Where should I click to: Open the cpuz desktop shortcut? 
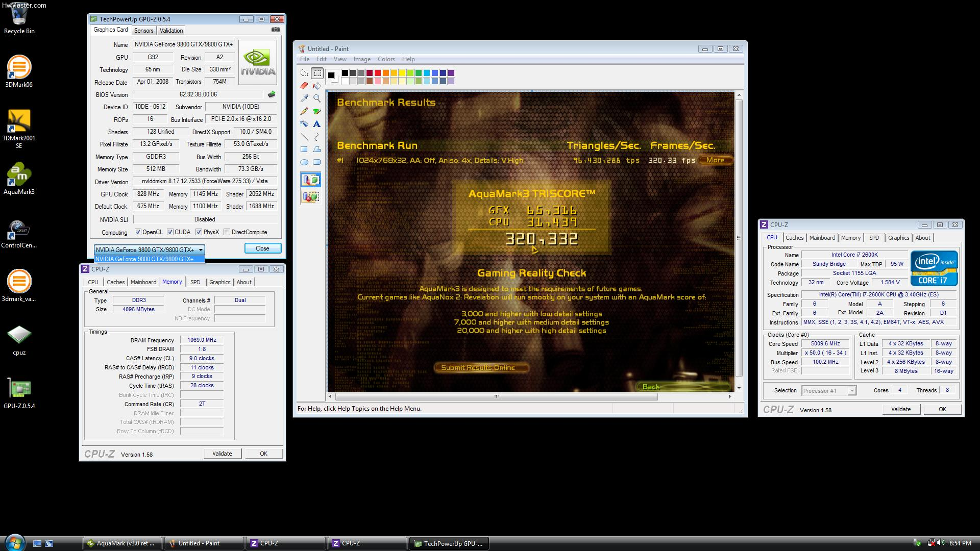pos(19,340)
